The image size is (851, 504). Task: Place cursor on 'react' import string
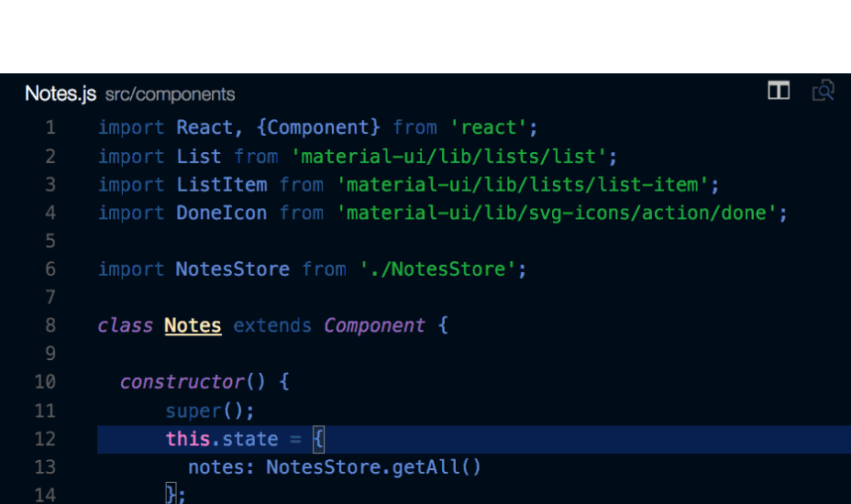pos(489,127)
